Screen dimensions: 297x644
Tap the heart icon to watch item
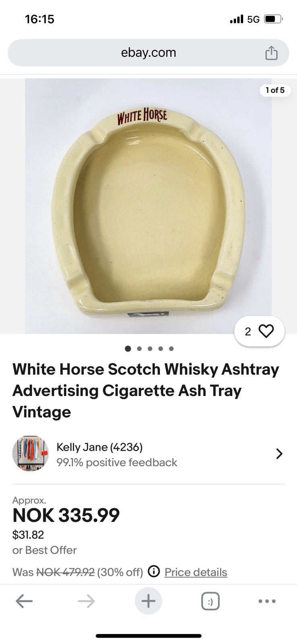click(266, 331)
